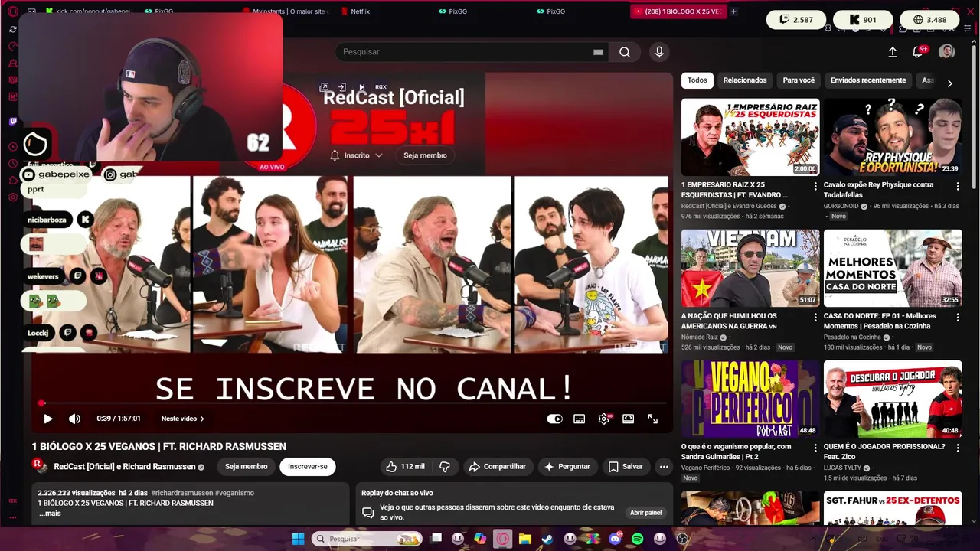
Task: Open the Descubra o Jogador thumbnail
Action: click(893, 399)
